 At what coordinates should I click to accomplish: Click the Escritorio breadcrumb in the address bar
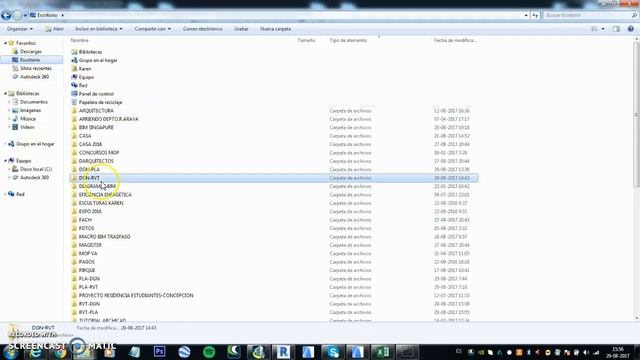point(47,15)
